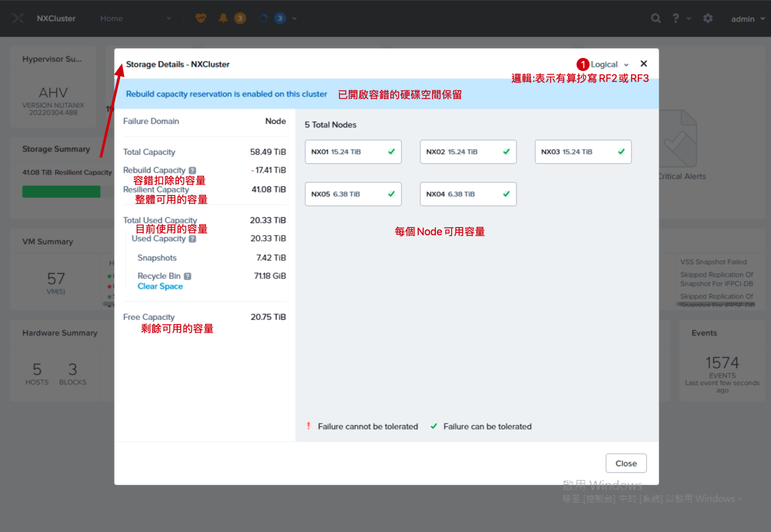771x532 pixels.
Task: Click the Total Capacity 58.49 TiB value
Action: pyautogui.click(x=268, y=152)
